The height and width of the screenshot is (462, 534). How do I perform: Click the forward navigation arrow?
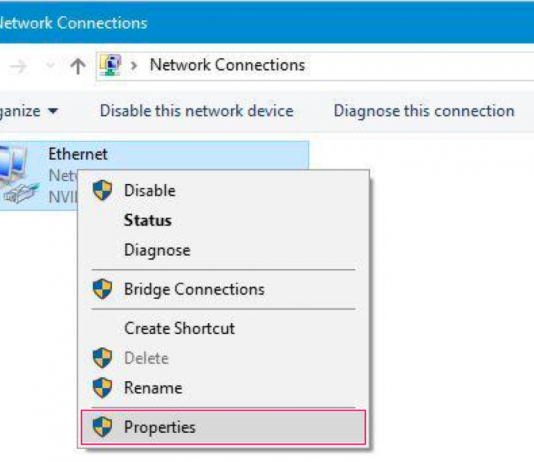18,66
